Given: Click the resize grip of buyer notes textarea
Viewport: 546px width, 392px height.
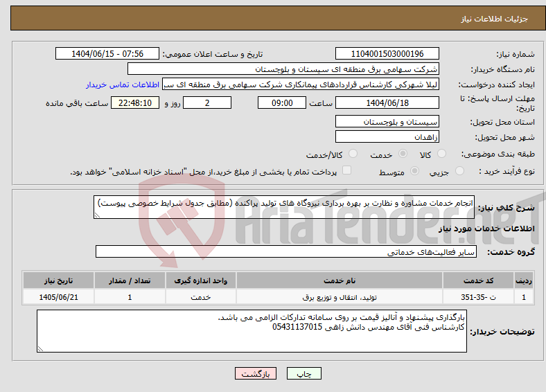Looking at the screenshot, I should click(40, 349).
